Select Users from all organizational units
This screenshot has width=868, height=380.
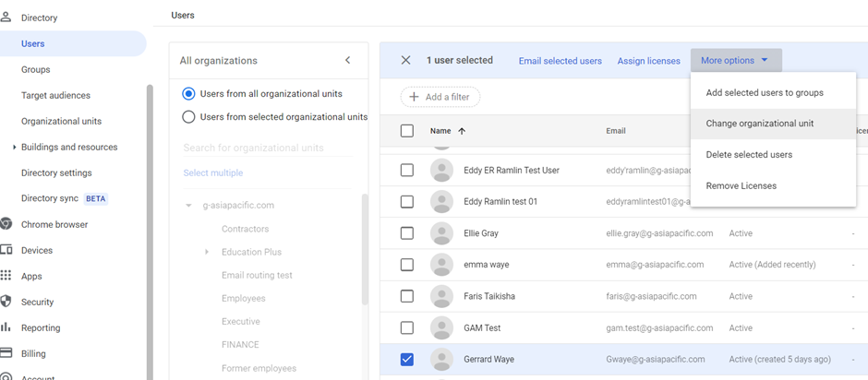(188, 94)
